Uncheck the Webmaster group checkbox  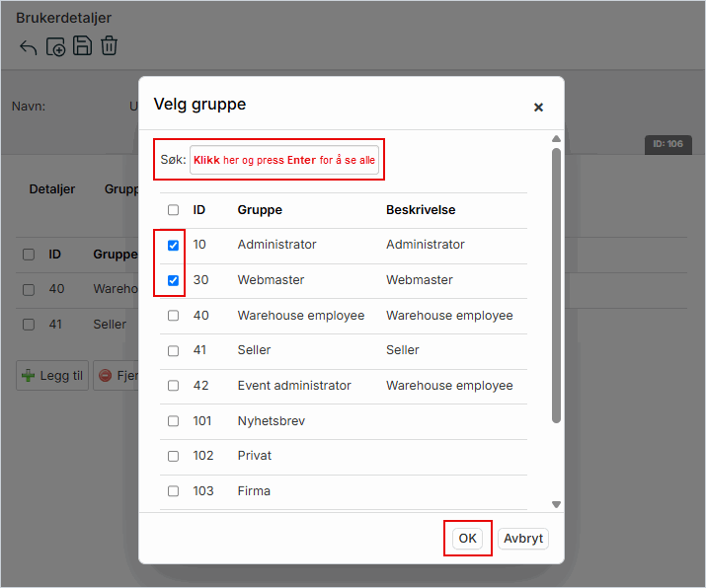[x=173, y=280]
